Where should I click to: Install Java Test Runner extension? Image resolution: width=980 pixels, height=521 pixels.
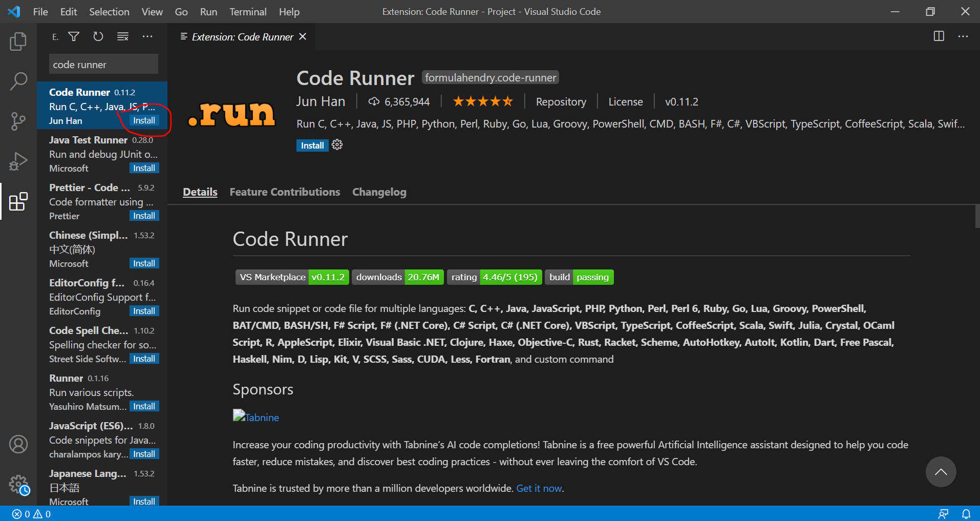click(144, 168)
